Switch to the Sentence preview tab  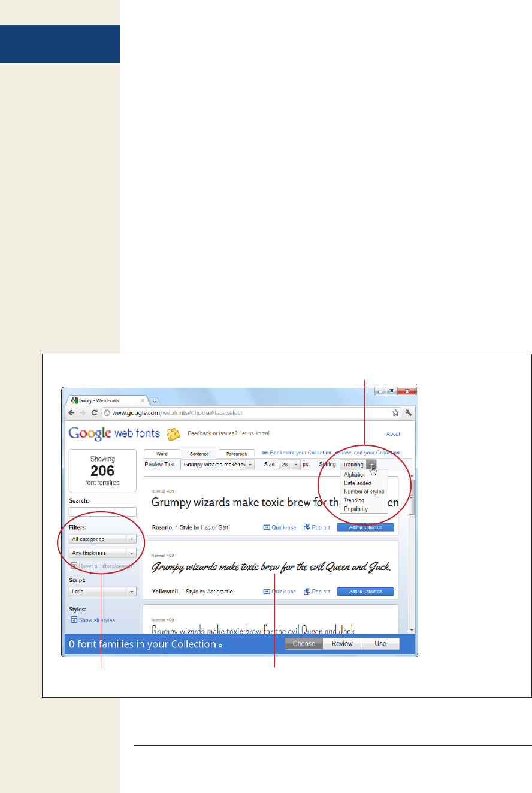point(199,454)
